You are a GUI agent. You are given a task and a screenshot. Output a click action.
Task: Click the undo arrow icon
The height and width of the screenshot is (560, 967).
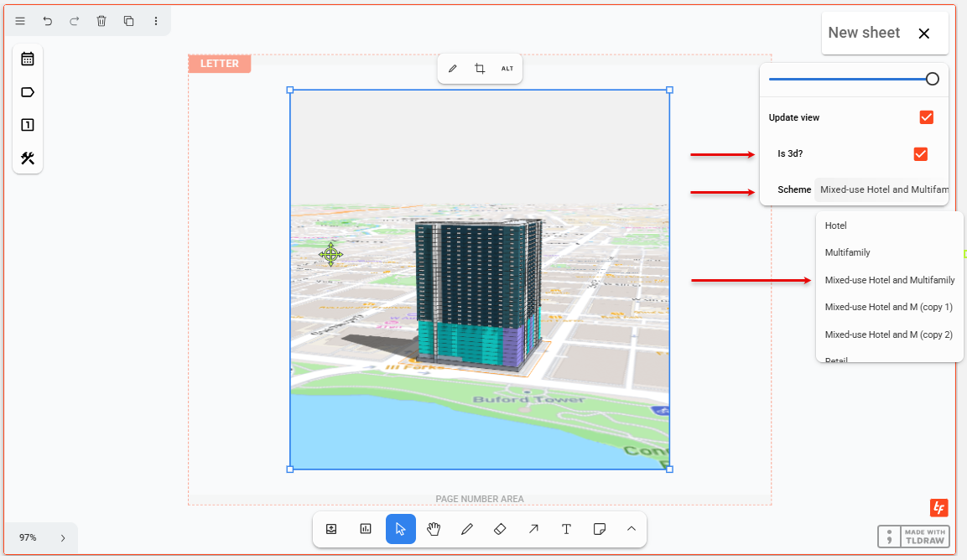[x=47, y=21]
